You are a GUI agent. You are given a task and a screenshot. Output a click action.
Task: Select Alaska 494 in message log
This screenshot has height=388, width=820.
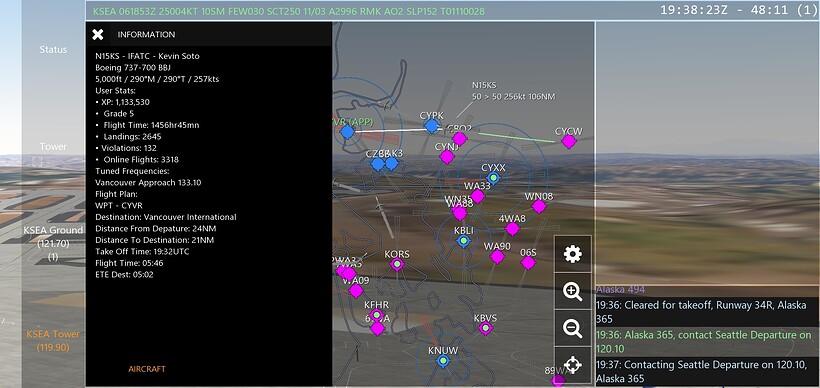tap(620, 289)
